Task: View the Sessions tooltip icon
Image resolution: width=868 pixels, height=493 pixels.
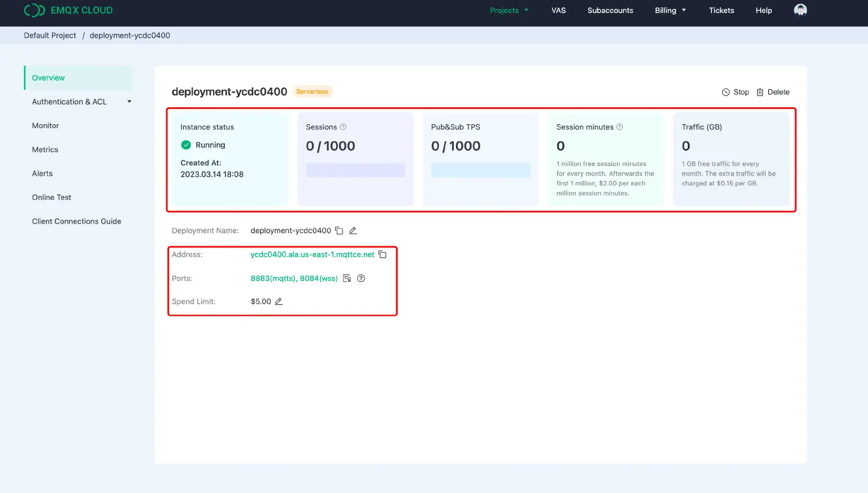Action: (343, 127)
